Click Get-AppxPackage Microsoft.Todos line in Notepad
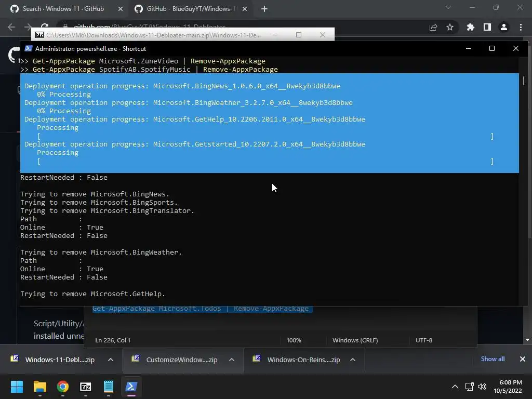The image size is (532, 399). point(202,309)
